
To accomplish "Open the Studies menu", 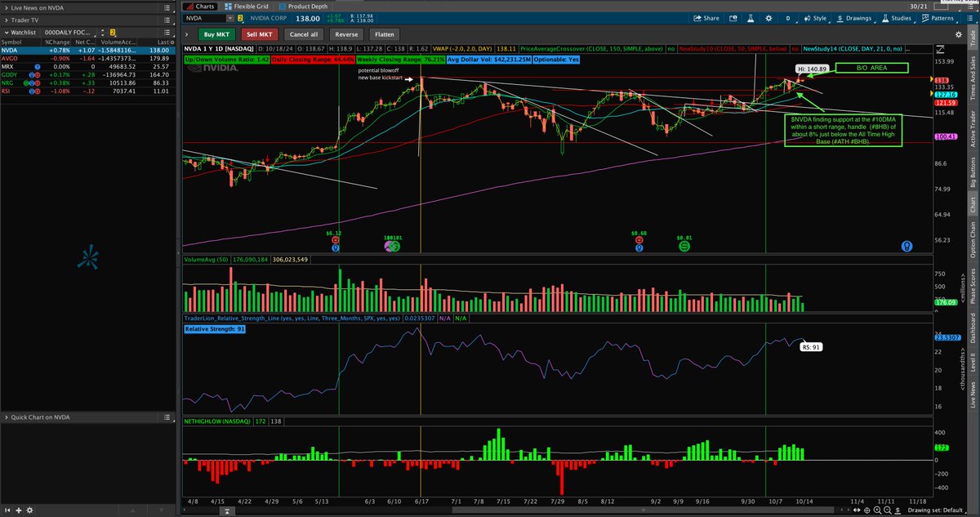I will (896, 18).
